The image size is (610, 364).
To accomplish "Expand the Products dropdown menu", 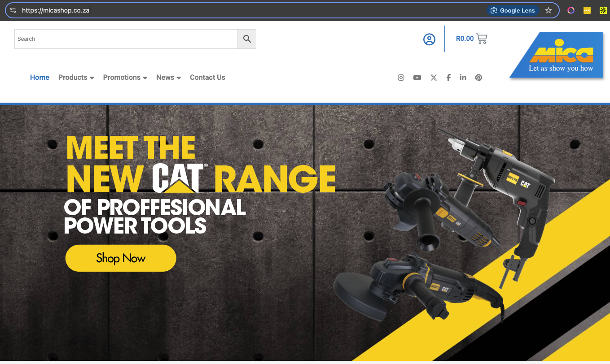I will point(76,77).
